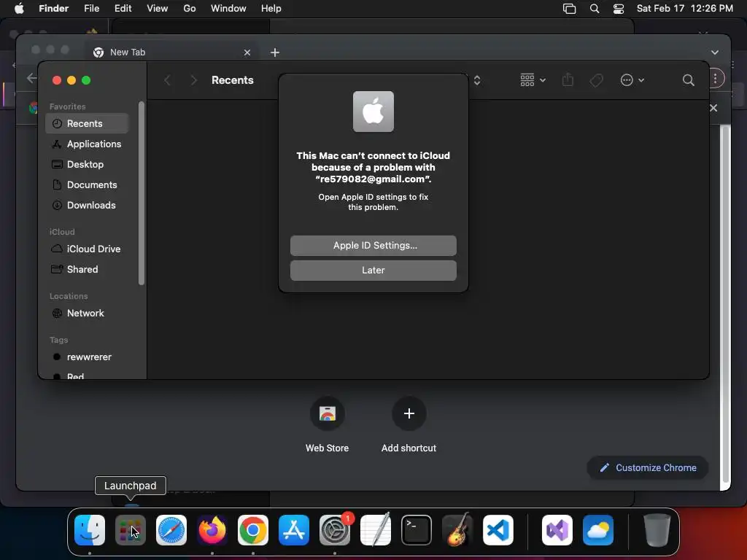Click the screen mirroring icon in menu bar
The width and height of the screenshot is (747, 560).
point(569,9)
